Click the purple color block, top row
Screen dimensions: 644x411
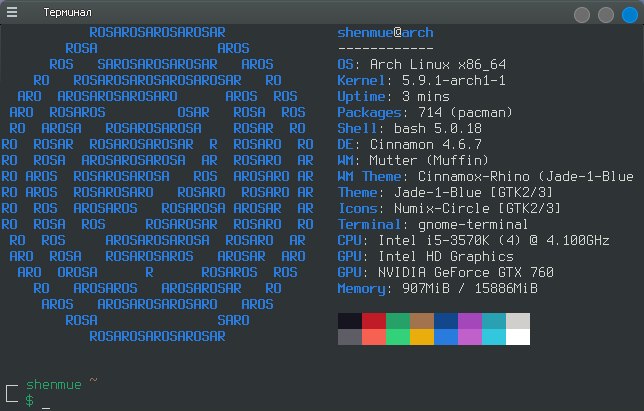coord(470,321)
